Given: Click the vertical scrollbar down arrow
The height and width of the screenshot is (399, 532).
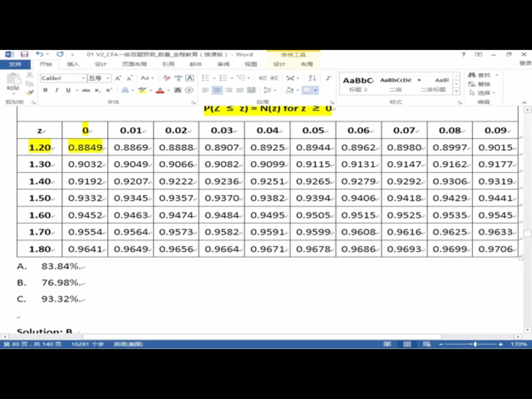Looking at the screenshot, I should point(527,330).
